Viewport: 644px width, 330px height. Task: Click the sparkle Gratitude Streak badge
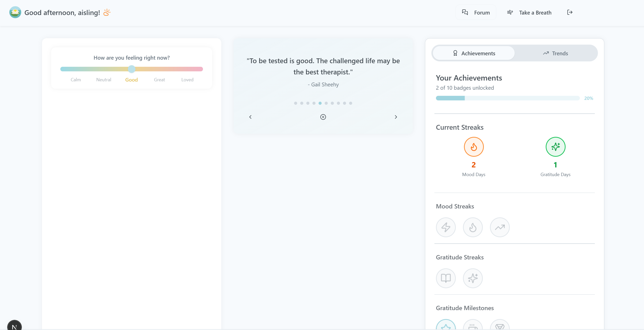coord(473,278)
